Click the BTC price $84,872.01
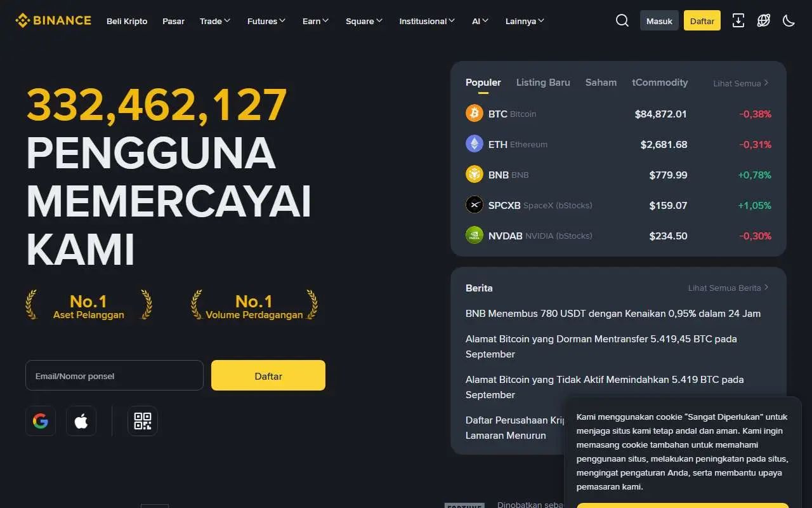 pyautogui.click(x=661, y=114)
